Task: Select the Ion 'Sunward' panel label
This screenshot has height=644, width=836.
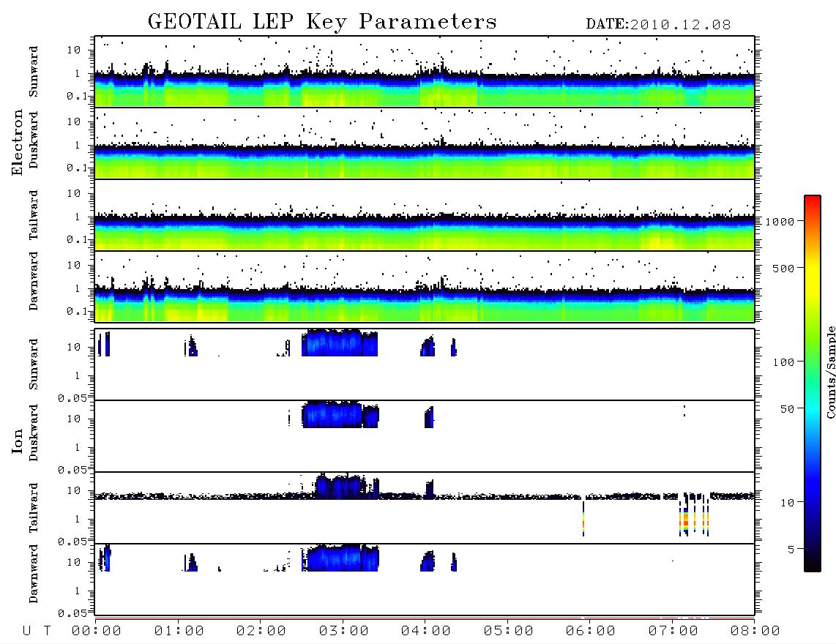Action: tap(34, 364)
